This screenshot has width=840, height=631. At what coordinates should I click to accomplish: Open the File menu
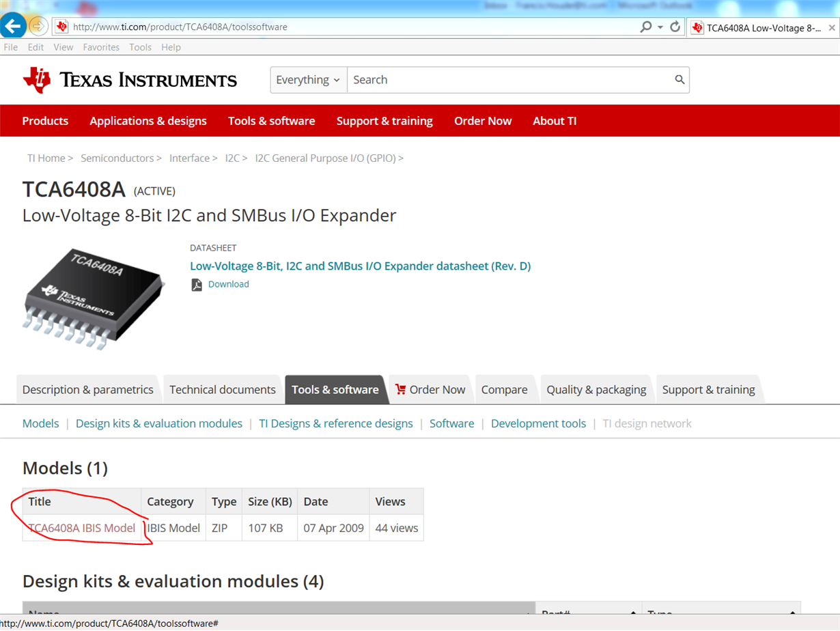(11, 47)
